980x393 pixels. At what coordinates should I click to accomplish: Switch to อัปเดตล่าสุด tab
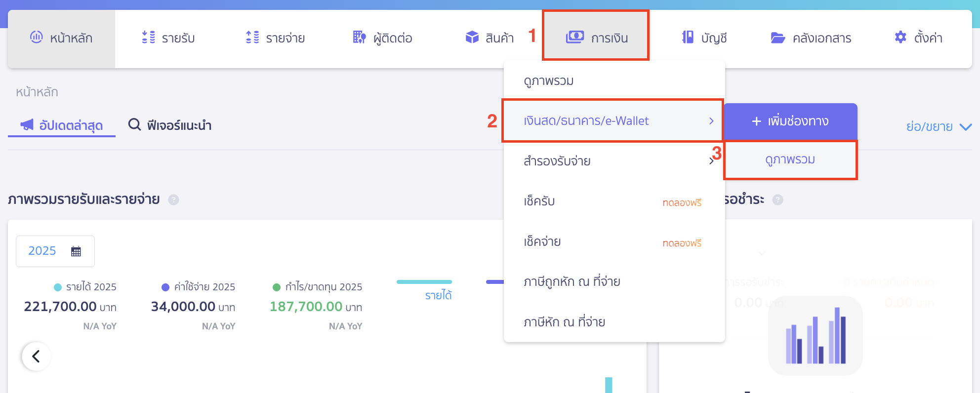pyautogui.click(x=62, y=125)
